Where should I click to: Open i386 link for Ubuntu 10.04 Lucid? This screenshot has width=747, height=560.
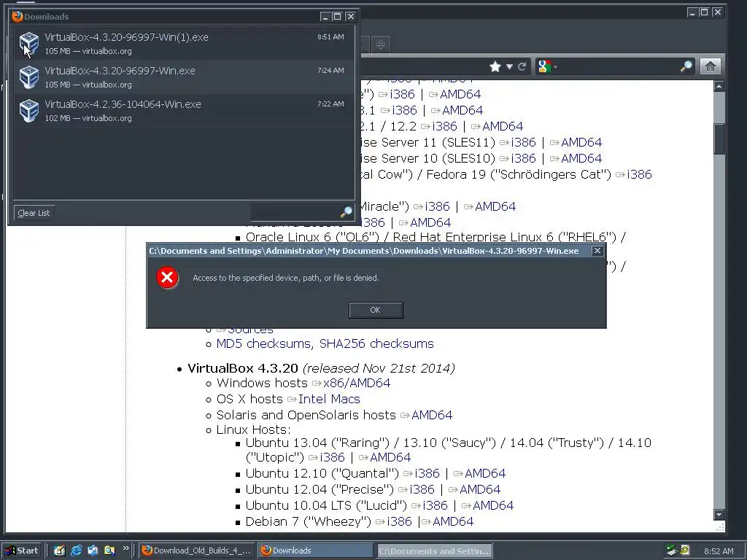pyautogui.click(x=436, y=505)
